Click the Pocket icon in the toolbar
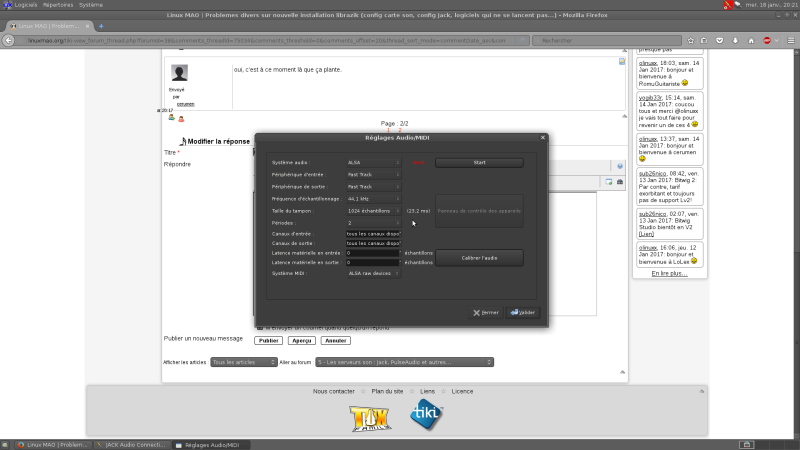800x450 pixels. point(719,40)
